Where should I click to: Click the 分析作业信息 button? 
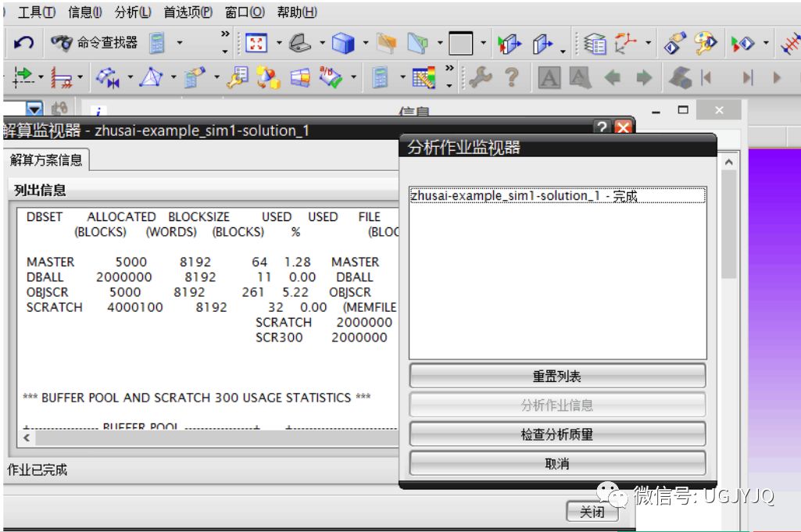(x=557, y=405)
